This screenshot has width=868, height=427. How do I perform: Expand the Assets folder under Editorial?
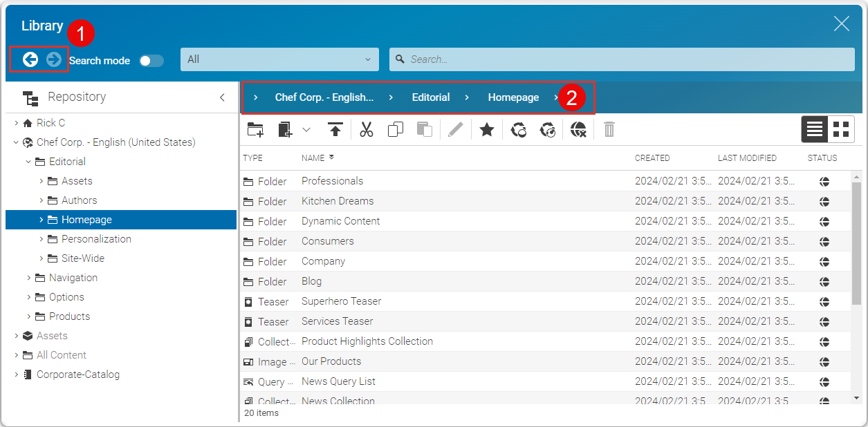(x=41, y=181)
